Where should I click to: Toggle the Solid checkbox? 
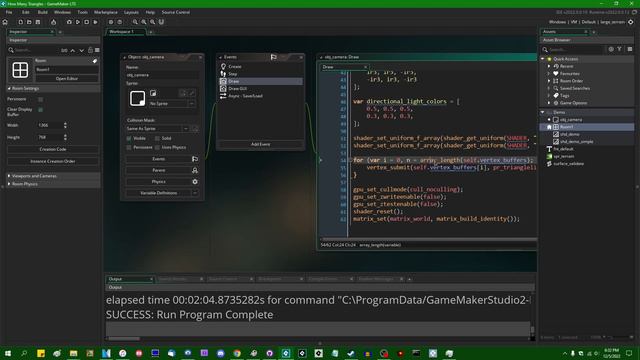point(157,138)
